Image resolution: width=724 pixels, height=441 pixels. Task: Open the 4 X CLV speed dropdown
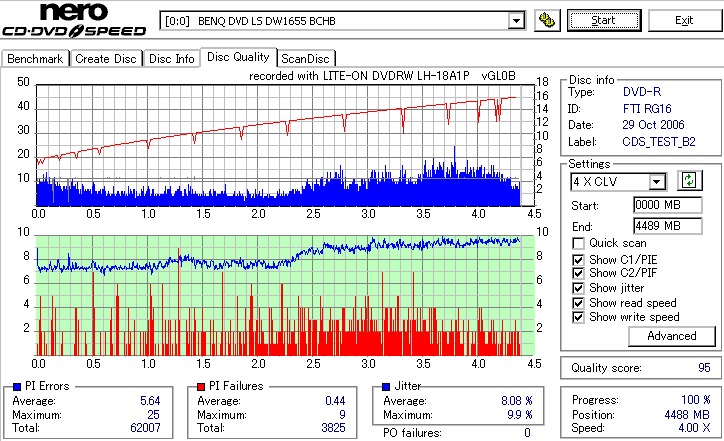coord(656,182)
